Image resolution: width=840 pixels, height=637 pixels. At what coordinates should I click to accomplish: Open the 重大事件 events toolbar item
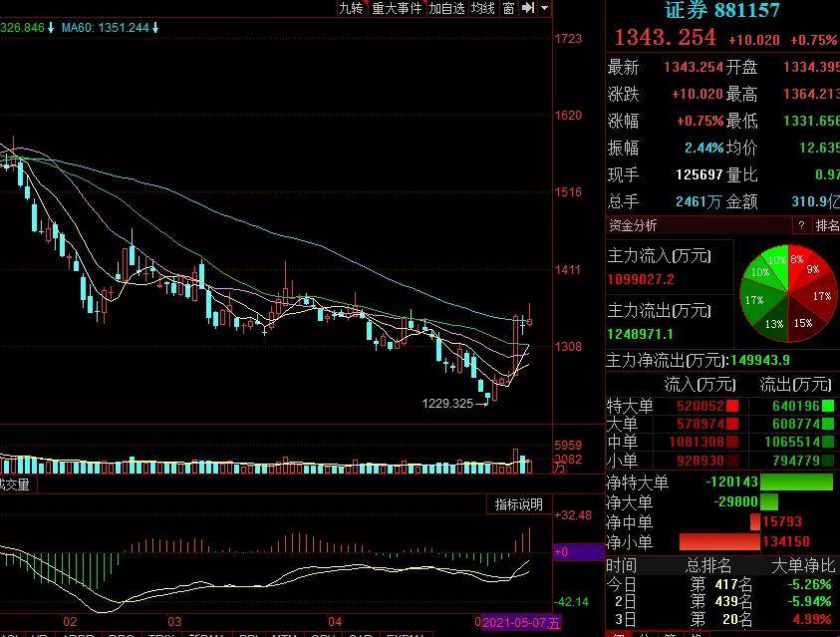397,8
